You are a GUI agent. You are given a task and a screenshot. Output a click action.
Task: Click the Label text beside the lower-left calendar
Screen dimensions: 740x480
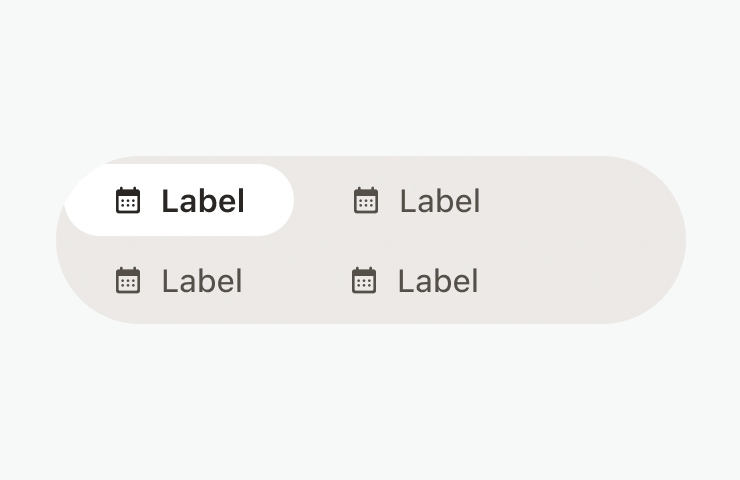coord(202,281)
